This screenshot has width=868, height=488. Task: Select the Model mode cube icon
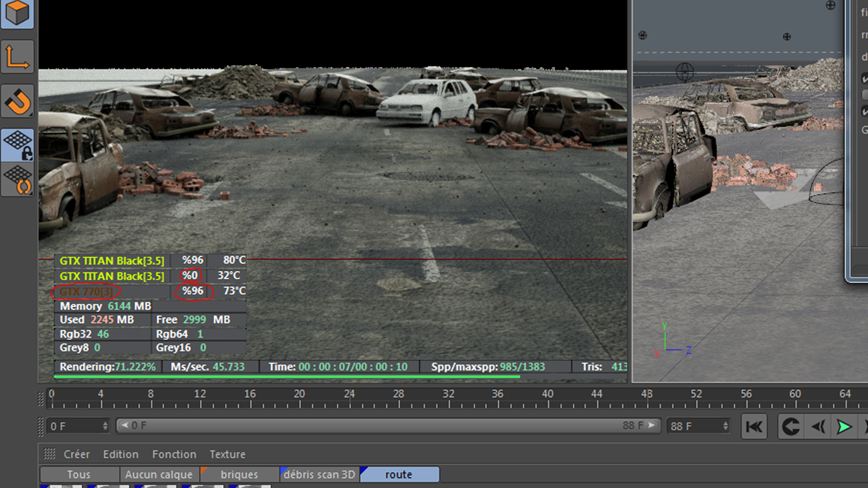(x=17, y=14)
